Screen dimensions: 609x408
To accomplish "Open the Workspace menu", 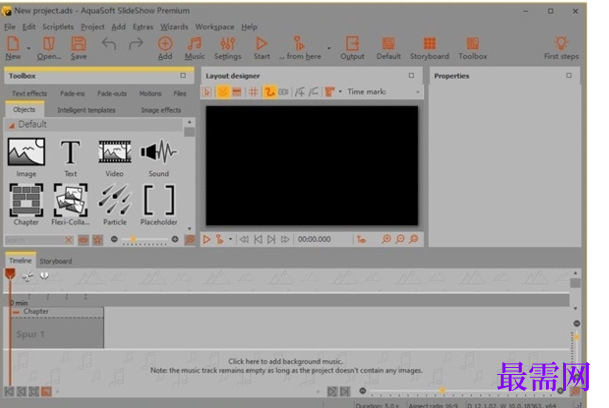I will (x=214, y=27).
